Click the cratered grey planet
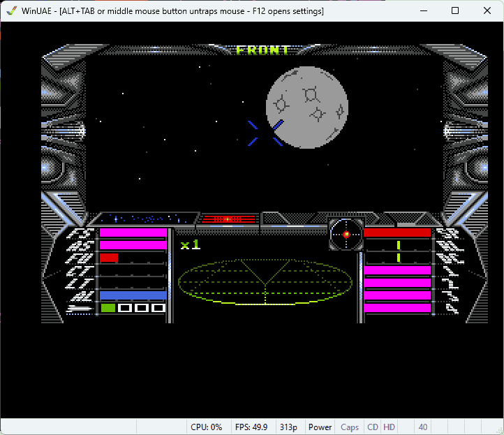The width and height of the screenshot is (504, 435). [307, 108]
